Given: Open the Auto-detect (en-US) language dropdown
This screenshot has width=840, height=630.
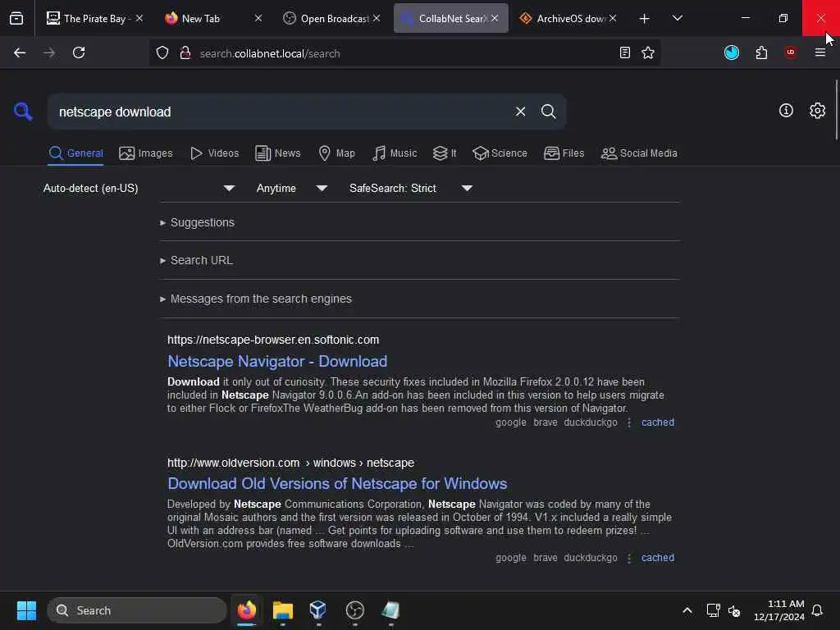Looking at the screenshot, I should click(x=139, y=188).
